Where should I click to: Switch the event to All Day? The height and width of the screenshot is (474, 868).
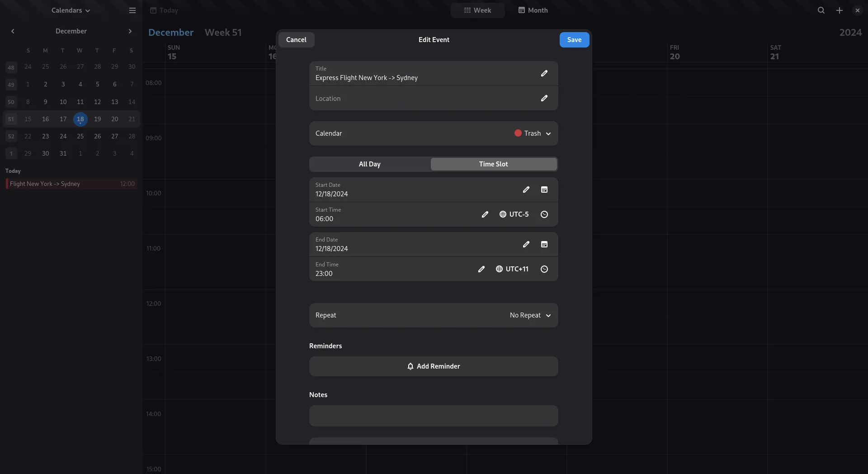pyautogui.click(x=369, y=164)
